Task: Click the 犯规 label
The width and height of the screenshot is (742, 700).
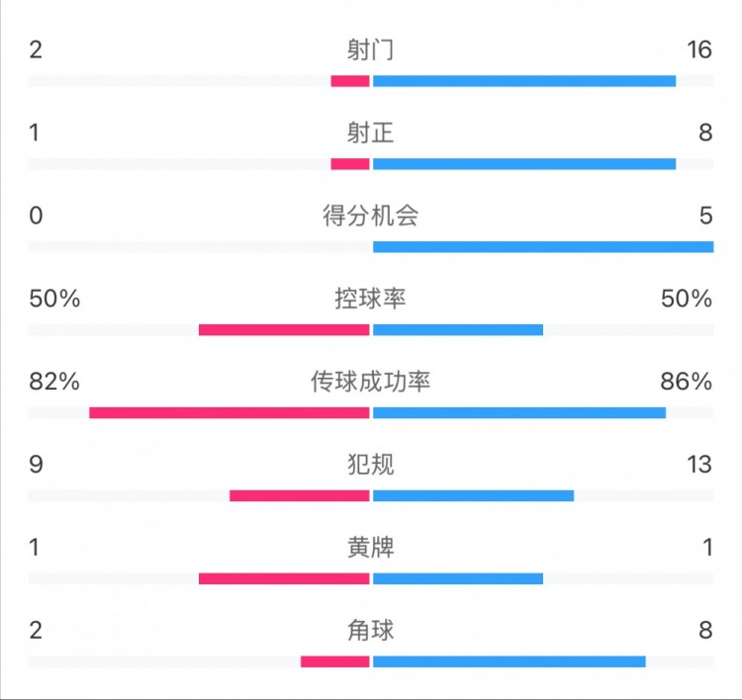Action: pyautogui.click(x=370, y=465)
